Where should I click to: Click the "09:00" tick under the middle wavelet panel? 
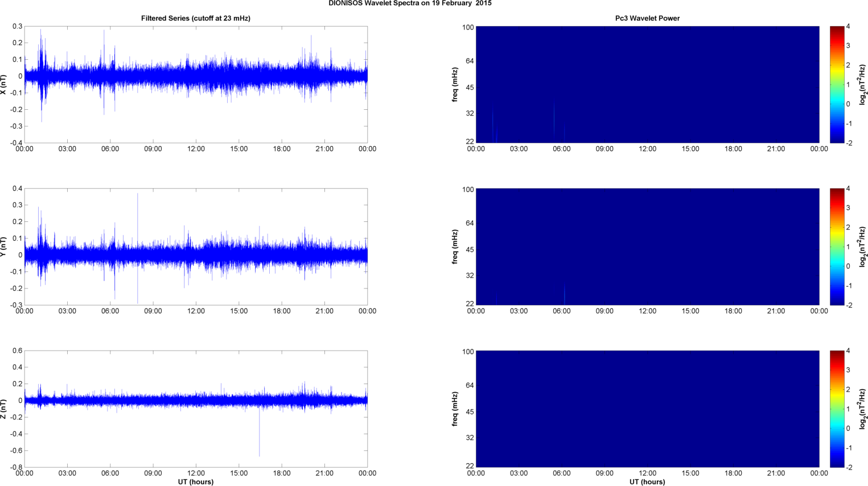pos(604,311)
